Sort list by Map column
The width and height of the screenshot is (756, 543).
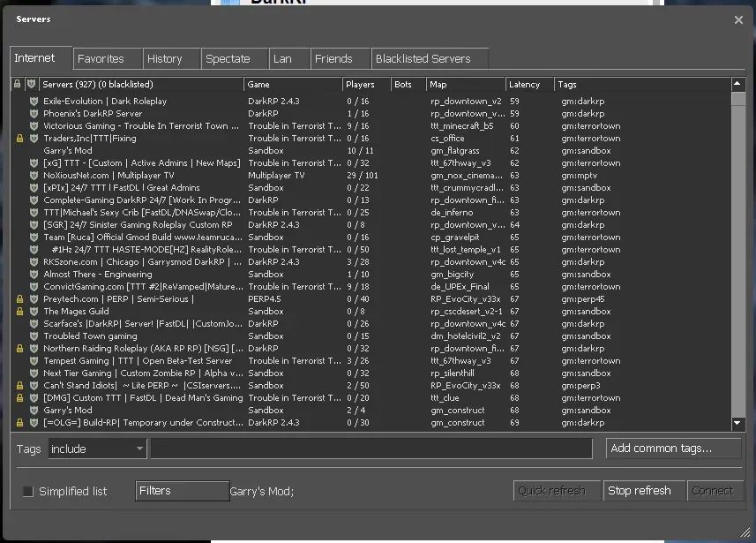tap(466, 84)
